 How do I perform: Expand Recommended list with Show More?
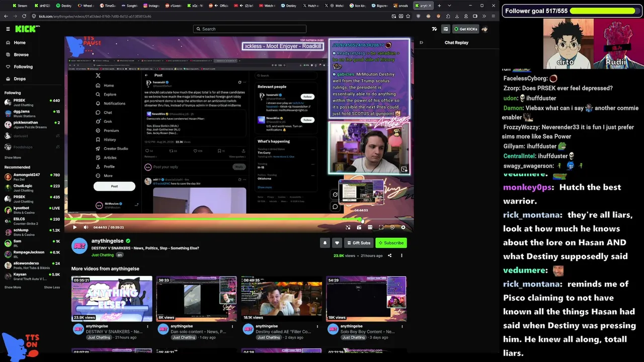(x=13, y=287)
